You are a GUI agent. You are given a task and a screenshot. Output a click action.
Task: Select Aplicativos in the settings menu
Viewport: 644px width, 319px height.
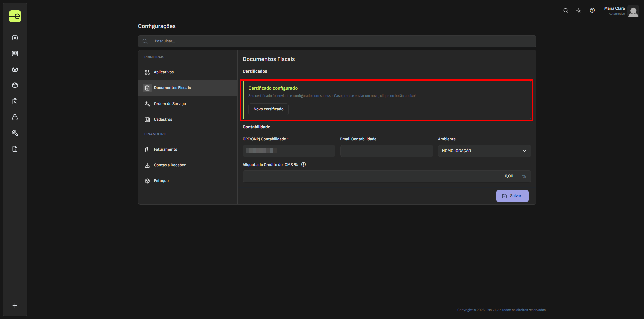pyautogui.click(x=164, y=72)
